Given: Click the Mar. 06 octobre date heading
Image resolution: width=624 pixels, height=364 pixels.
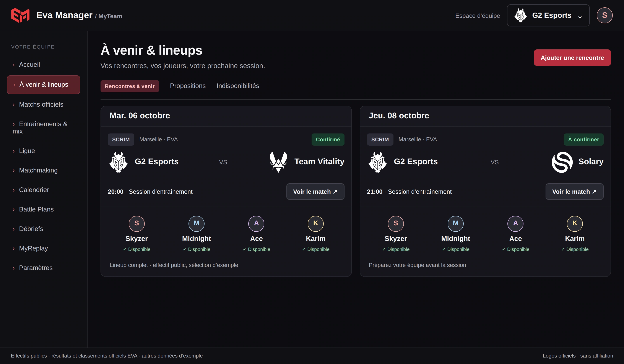Looking at the screenshot, I should coord(140,116).
